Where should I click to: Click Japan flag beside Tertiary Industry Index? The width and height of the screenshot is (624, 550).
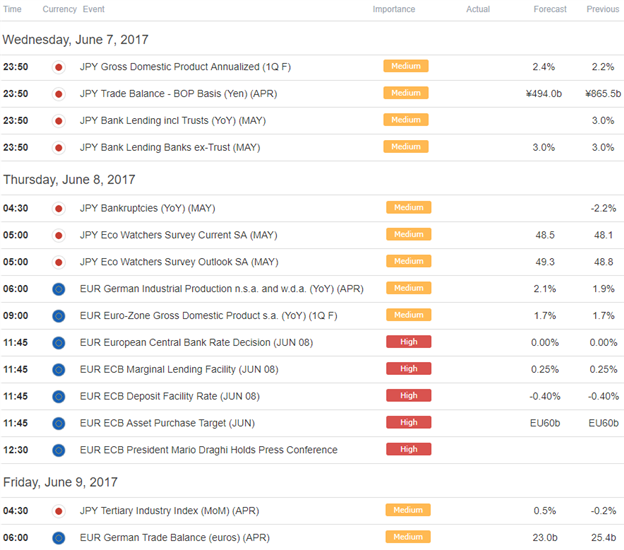(x=58, y=511)
